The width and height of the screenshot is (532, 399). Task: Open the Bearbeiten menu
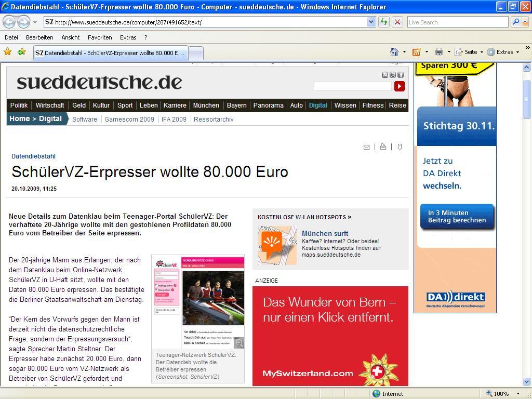tap(39, 37)
